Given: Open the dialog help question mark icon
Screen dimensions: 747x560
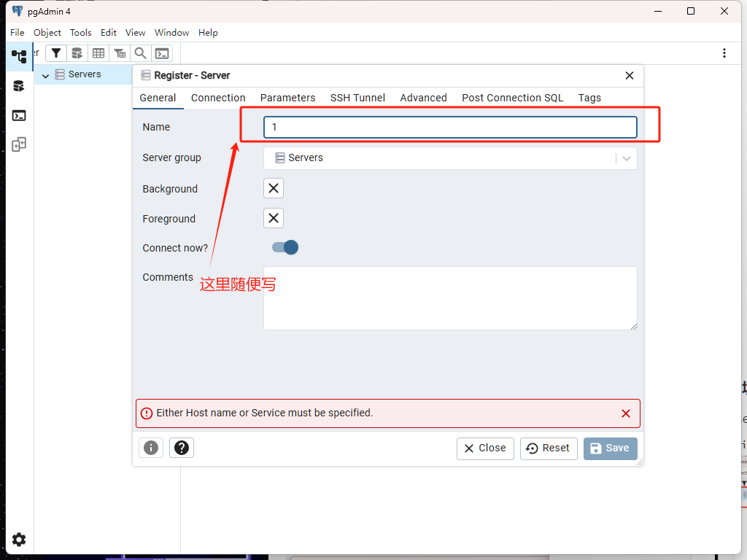Looking at the screenshot, I should click(182, 448).
